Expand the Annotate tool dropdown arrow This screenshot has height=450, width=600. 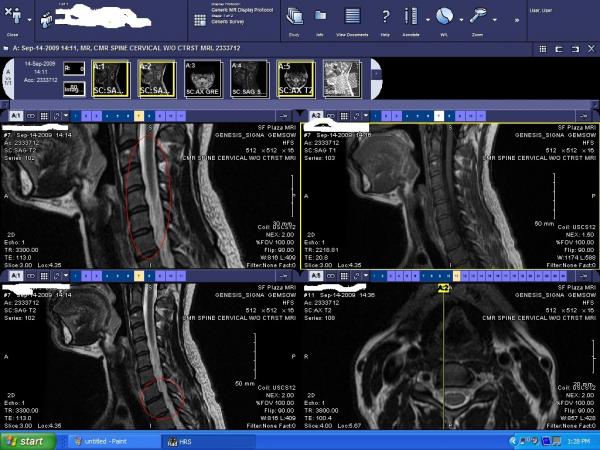pyautogui.click(x=427, y=19)
